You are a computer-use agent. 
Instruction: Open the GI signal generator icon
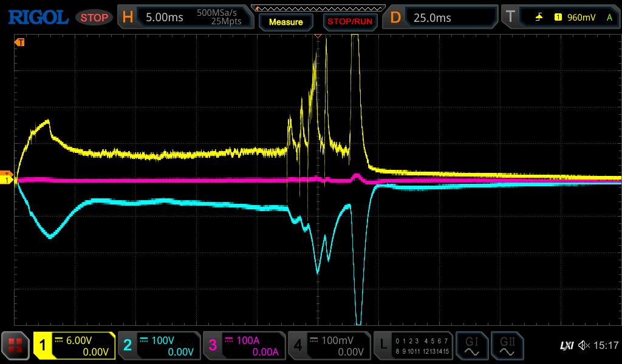(x=471, y=346)
